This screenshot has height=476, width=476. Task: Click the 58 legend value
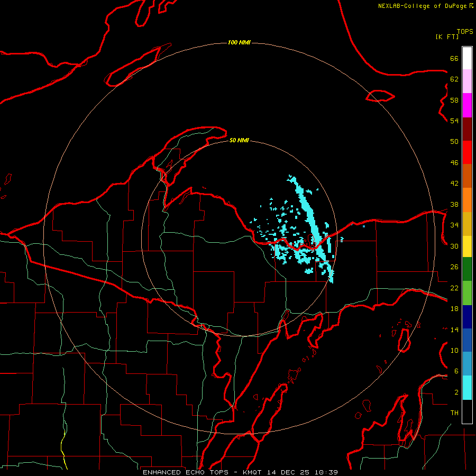[x=454, y=100]
